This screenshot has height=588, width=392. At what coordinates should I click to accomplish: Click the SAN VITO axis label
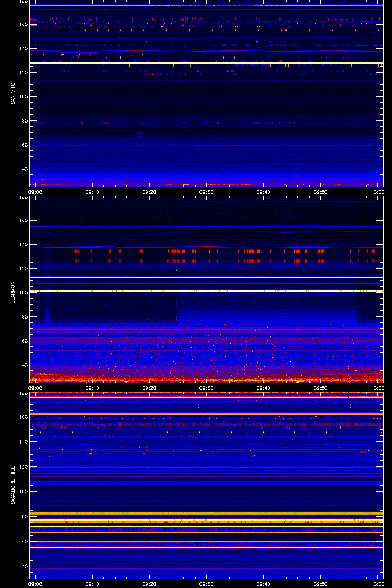pos(12,93)
